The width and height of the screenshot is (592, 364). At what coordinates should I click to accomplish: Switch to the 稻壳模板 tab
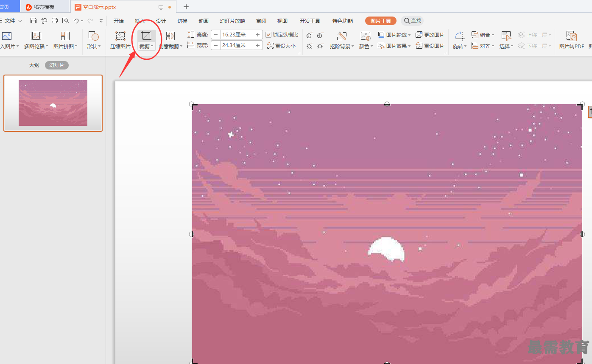point(45,7)
